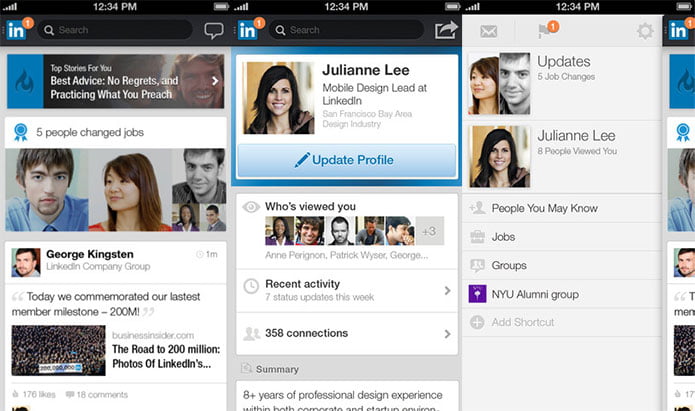The height and width of the screenshot is (411, 695).
Task: Tap Groups chat icon in side menu
Action: point(477,266)
